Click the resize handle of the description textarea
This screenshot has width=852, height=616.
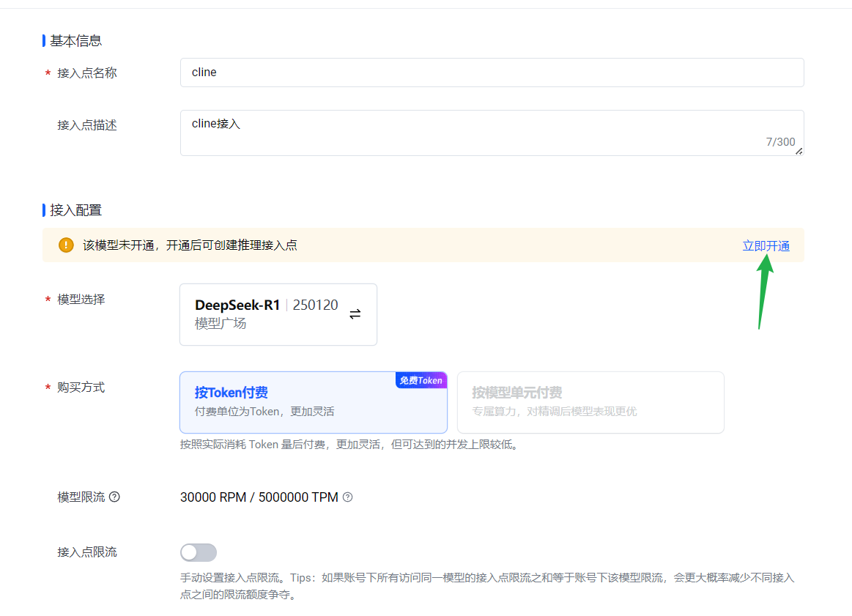799,151
